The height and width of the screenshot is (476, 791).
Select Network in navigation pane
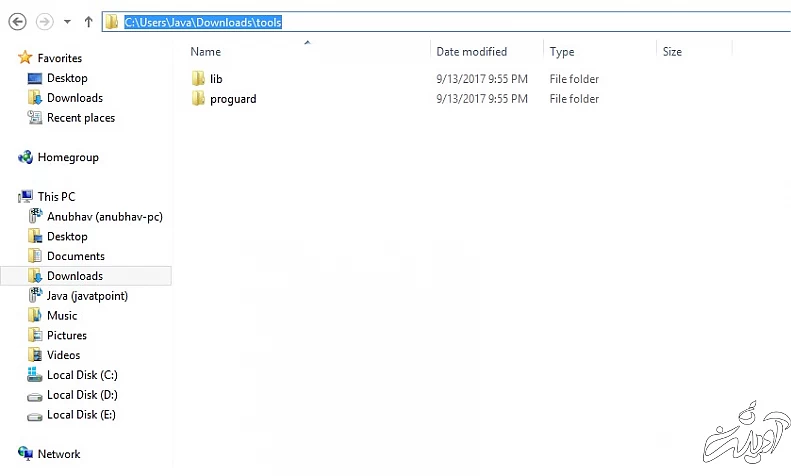pyautogui.click(x=58, y=454)
